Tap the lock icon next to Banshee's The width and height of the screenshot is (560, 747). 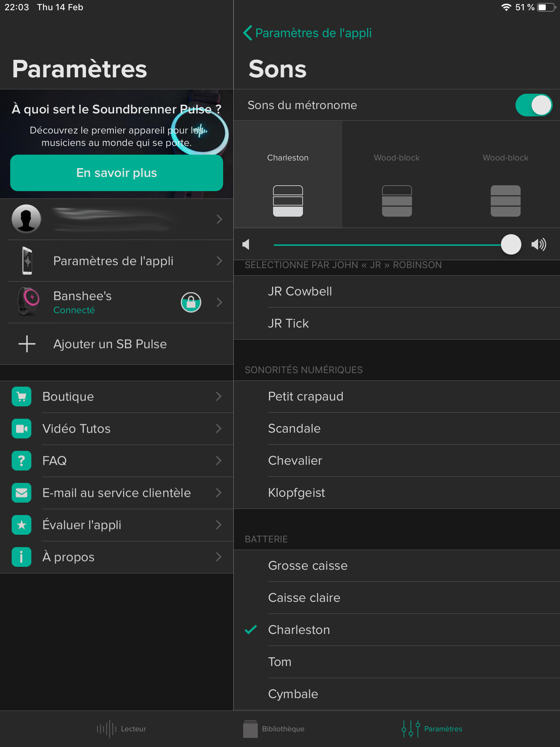191,302
